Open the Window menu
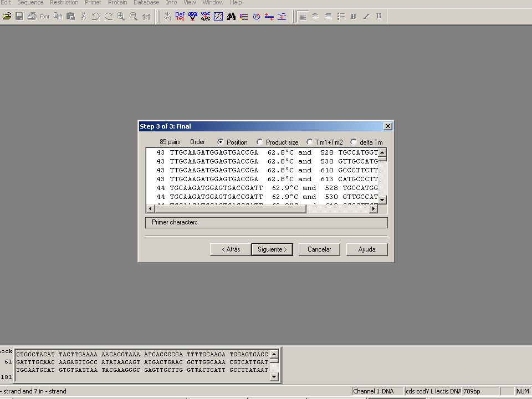Image resolution: width=532 pixels, height=399 pixels. (x=213, y=3)
